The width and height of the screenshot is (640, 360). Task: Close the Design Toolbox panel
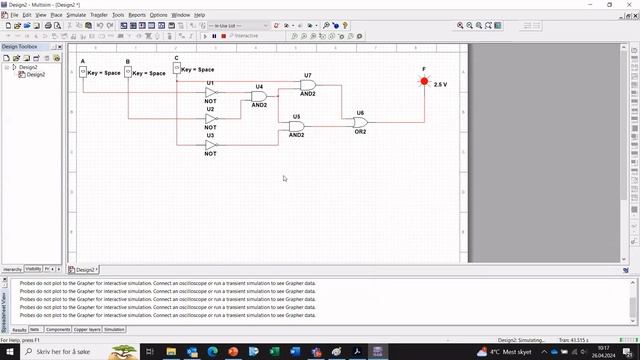(x=60, y=47)
